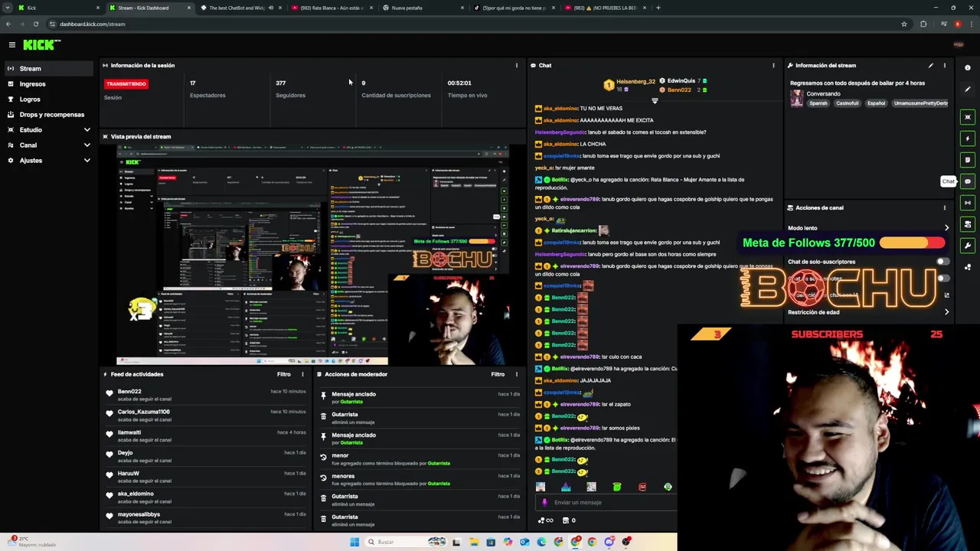
Task: Toggle the channel actions panel icon
Action: [968, 224]
